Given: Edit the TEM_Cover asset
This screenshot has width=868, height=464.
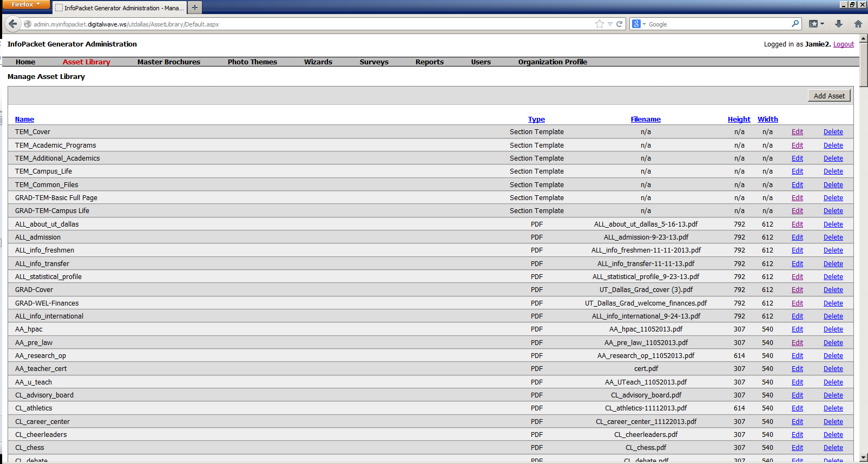Looking at the screenshot, I should click(797, 132).
